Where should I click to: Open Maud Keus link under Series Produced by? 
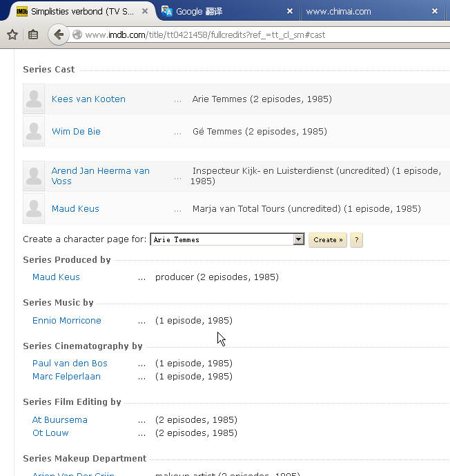pos(56,277)
